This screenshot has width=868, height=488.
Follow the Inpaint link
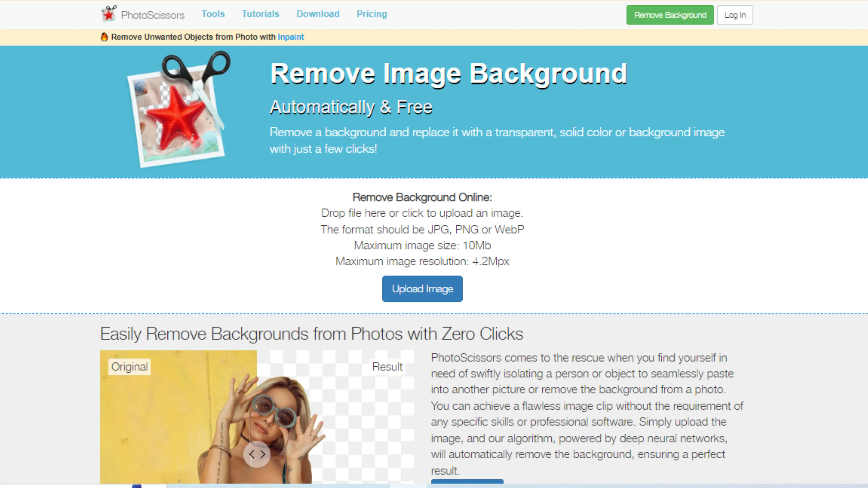tap(291, 37)
